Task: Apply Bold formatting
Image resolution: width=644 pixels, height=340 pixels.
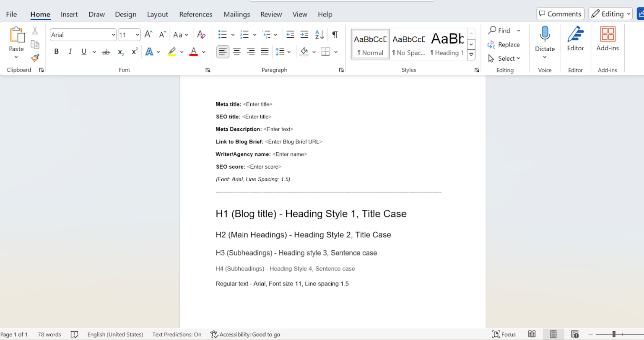Action: pos(56,52)
